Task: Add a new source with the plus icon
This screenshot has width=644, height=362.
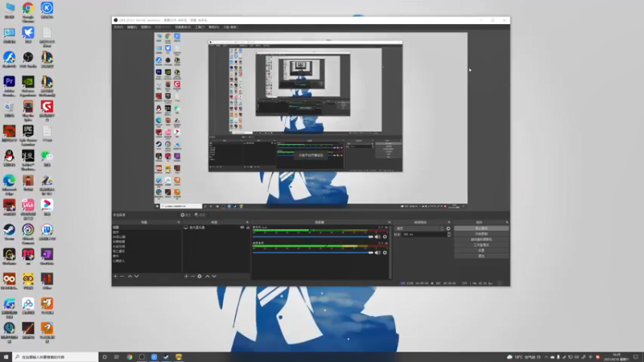Action: coord(186,276)
